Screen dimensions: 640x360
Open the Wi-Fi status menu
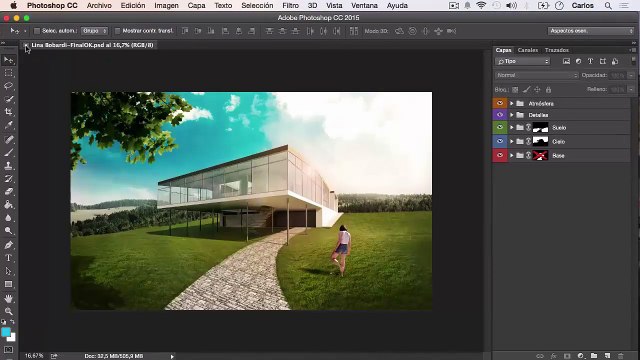click(x=481, y=6)
